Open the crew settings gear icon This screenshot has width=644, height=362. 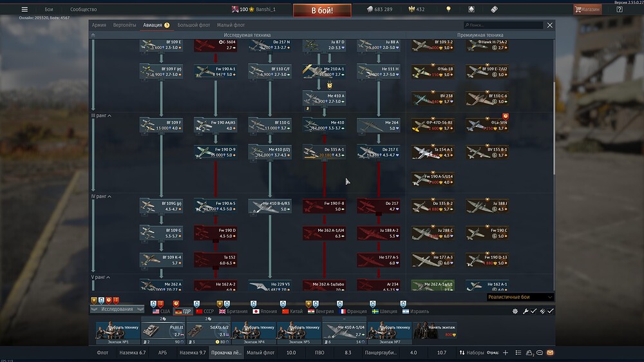[515, 311]
